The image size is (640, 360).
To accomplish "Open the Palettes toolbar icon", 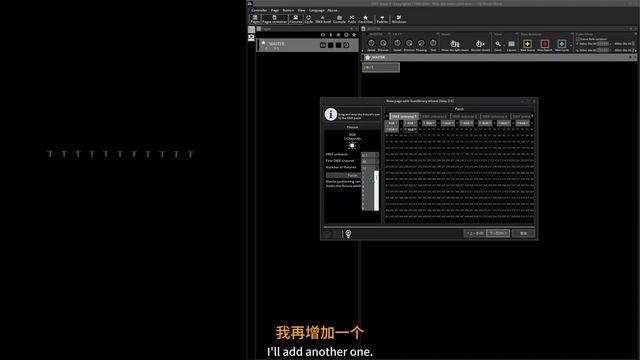I will [382, 19].
